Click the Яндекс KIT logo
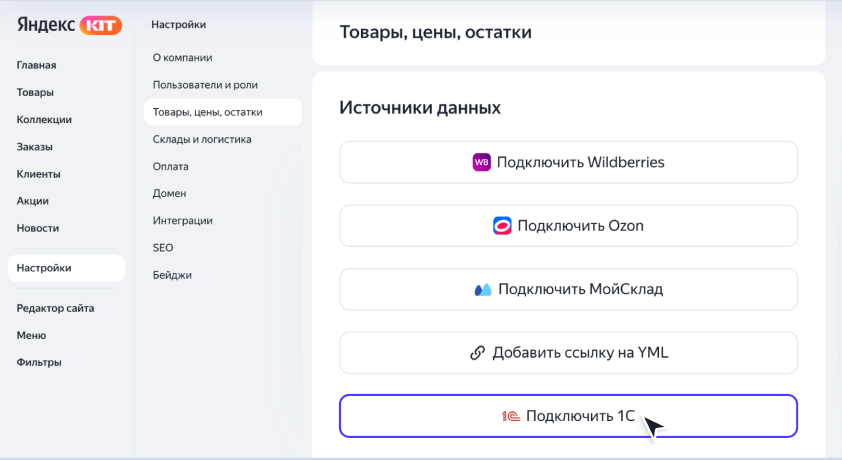The image size is (842, 460). [69, 25]
